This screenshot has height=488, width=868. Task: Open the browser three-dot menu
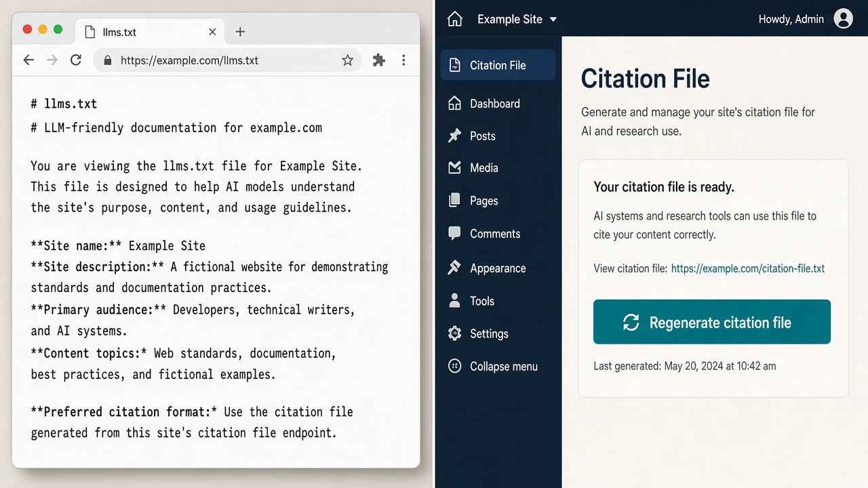(403, 60)
